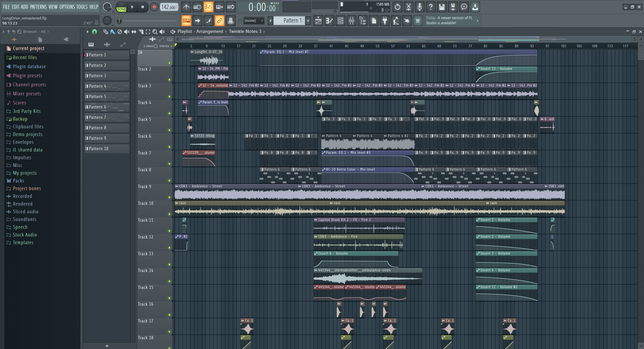Select the Draw pencil tool in the playlist
Image resolution: width=644 pixels, height=349 pixels.
coord(105,32)
